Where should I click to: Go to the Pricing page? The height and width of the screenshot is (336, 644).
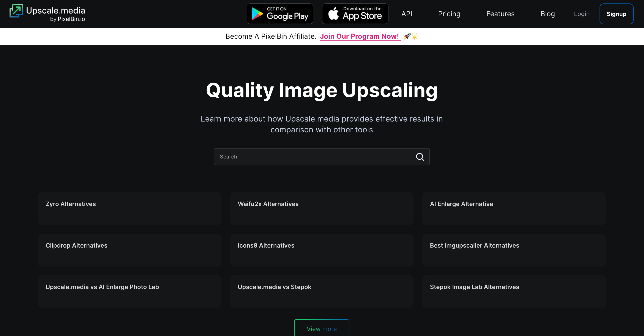point(449,14)
